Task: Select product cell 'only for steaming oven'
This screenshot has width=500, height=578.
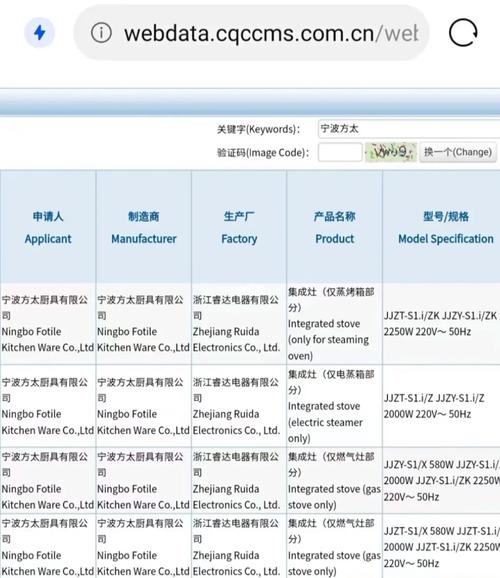Action: [334, 324]
